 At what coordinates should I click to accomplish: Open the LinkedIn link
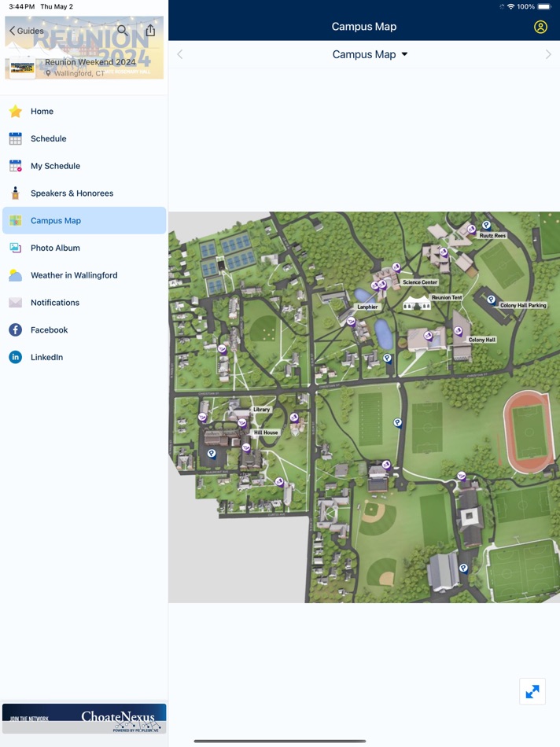click(x=84, y=357)
